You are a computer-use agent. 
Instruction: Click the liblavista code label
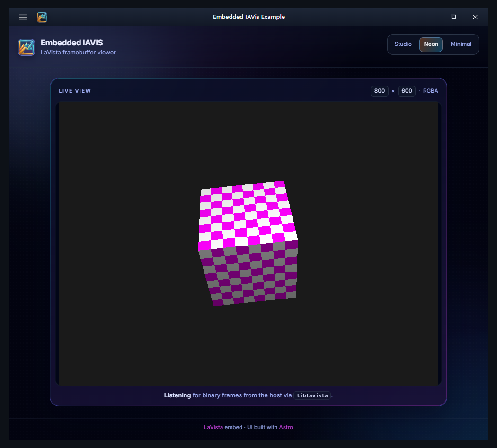point(312,395)
